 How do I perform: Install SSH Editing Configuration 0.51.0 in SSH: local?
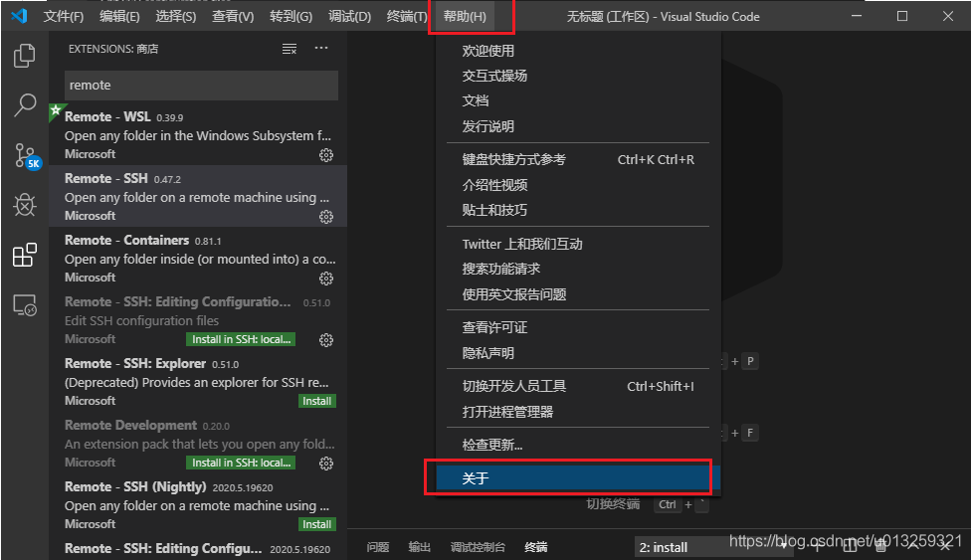pyautogui.click(x=241, y=339)
